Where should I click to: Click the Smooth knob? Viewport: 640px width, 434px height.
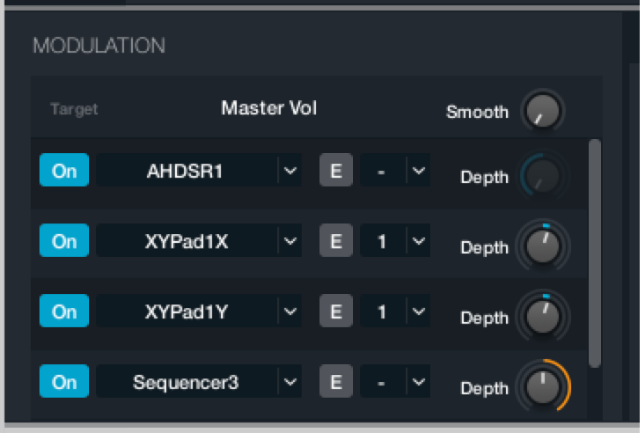[543, 111]
